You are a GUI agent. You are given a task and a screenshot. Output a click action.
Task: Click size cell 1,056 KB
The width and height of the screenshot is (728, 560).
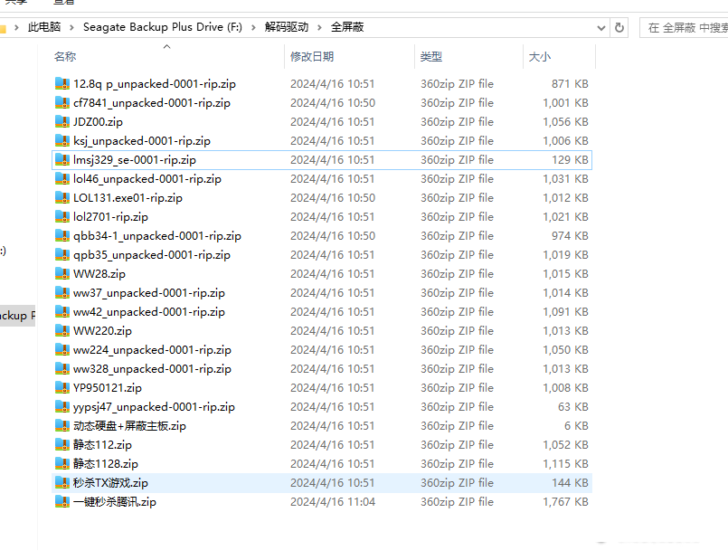565,121
